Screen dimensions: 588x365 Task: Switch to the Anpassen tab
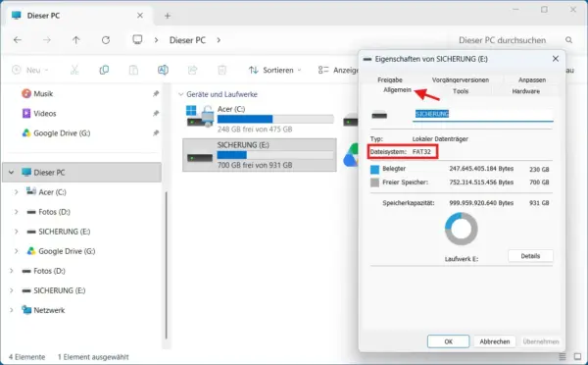pyautogui.click(x=532, y=79)
